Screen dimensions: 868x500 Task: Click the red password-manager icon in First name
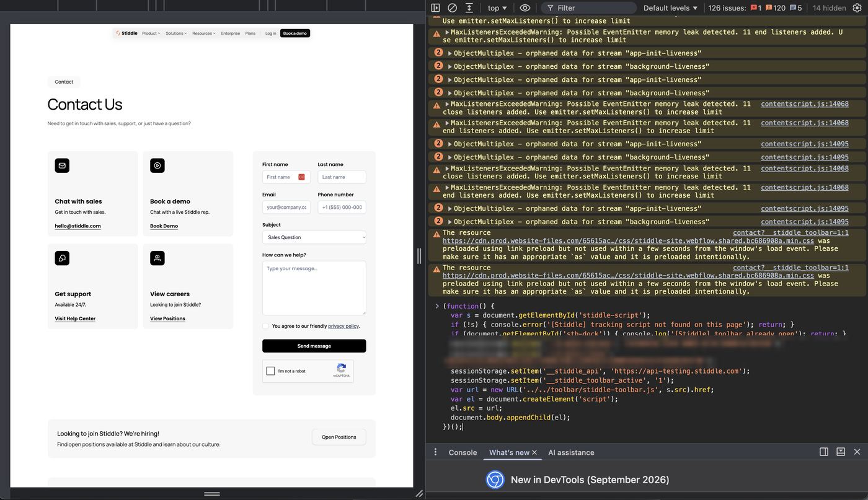click(302, 177)
